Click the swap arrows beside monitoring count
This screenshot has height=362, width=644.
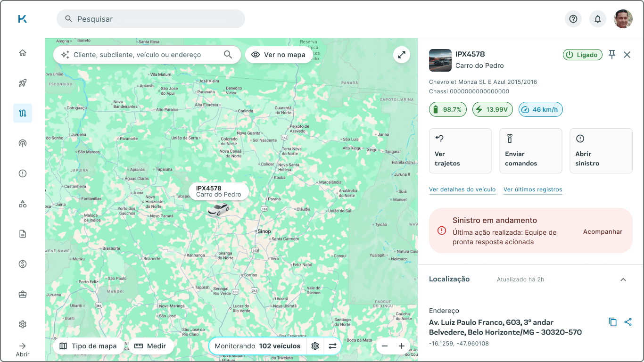[332, 346]
